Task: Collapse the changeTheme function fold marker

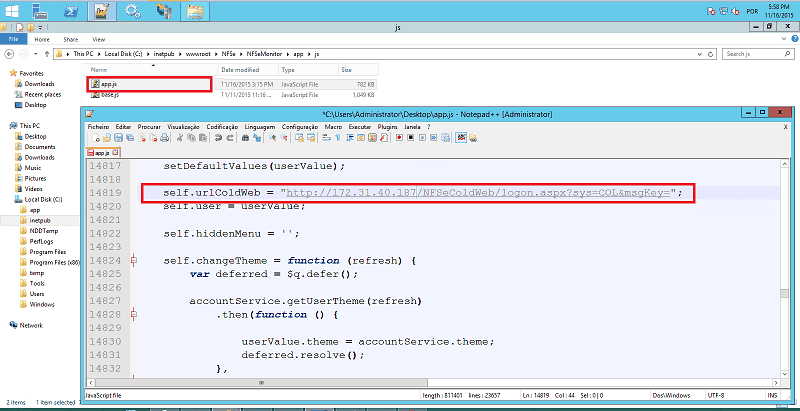Action: pos(134,260)
